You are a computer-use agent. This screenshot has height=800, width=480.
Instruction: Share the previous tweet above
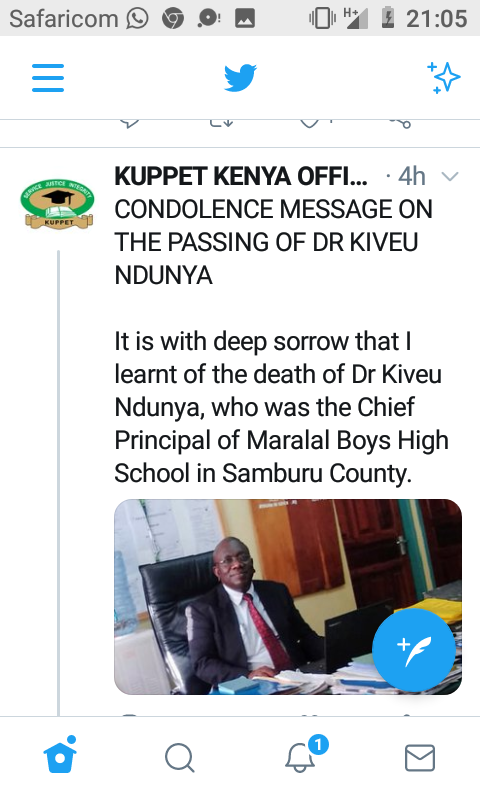pos(401,123)
